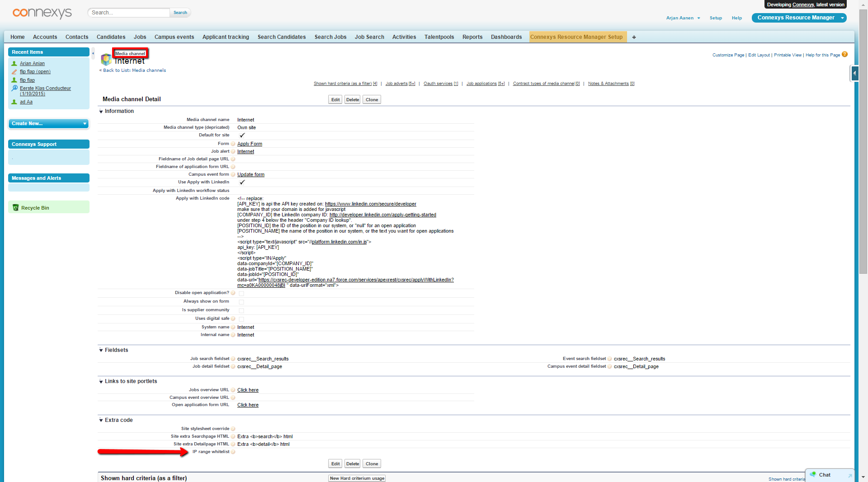Jump to Job adverts related list
Viewport: 868px width, 482px height.
point(400,84)
